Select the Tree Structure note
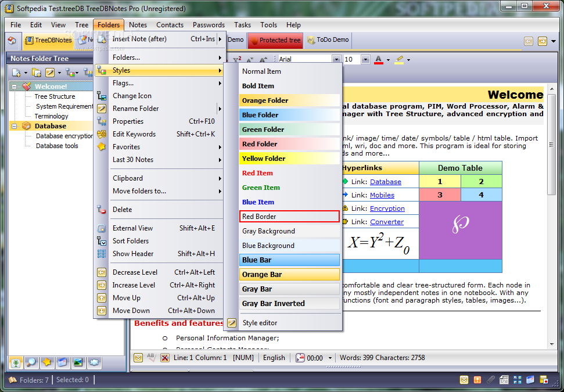Screen dimensions: 564x392 pos(55,96)
